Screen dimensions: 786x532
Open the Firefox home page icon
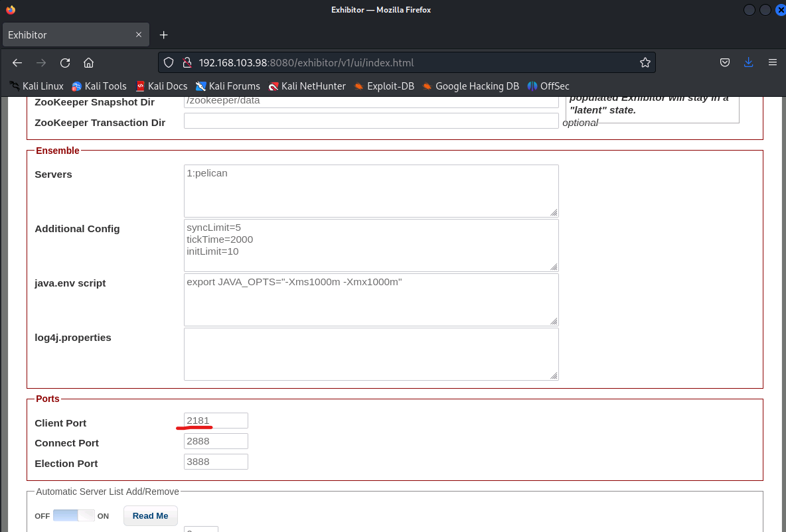click(89, 62)
